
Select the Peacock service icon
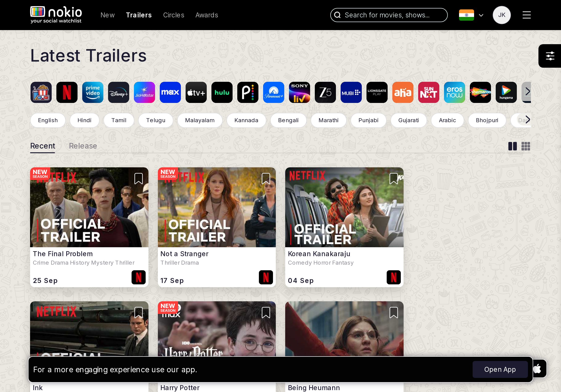pyautogui.click(x=248, y=92)
